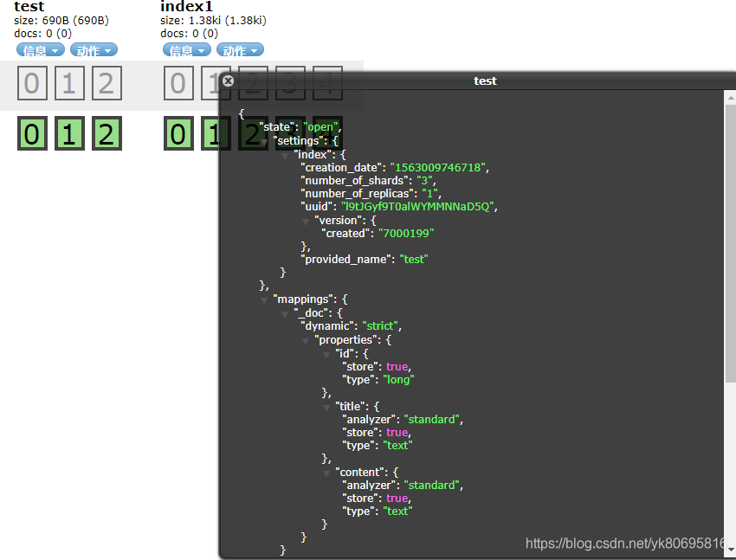Collapse the "properties" node triangle
Screen dimensions: 736x560
click(306, 340)
